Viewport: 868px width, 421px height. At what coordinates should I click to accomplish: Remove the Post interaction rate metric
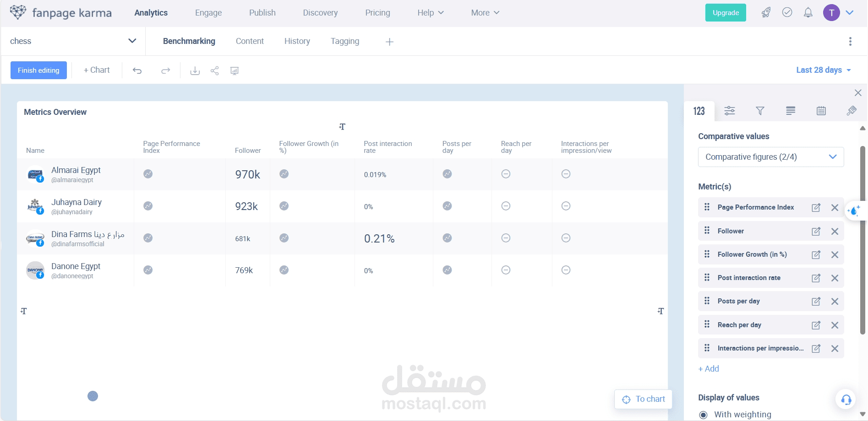(835, 278)
